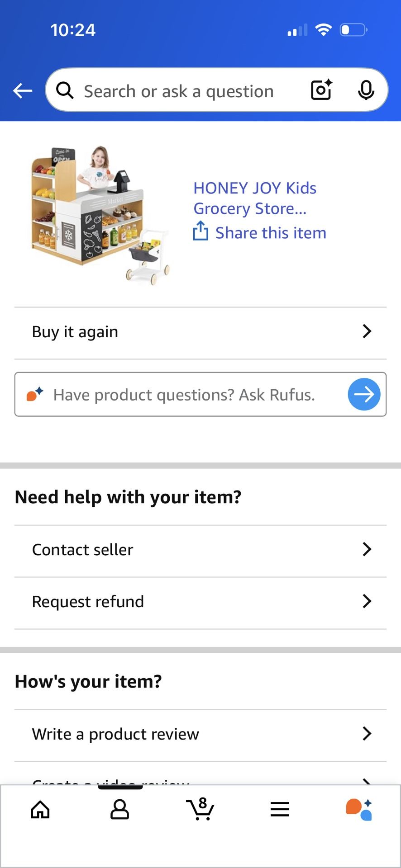401x868 pixels.
Task: Click Share this item link
Action: click(x=271, y=233)
